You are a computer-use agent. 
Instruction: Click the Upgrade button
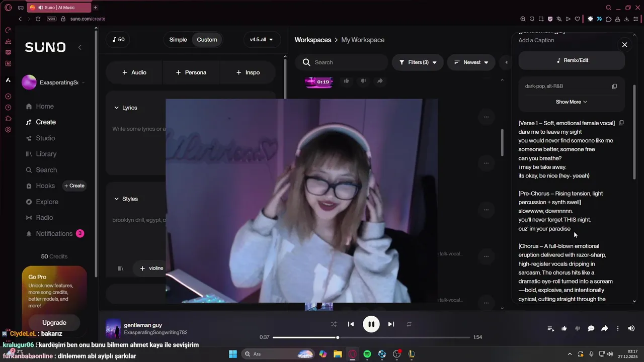54,323
